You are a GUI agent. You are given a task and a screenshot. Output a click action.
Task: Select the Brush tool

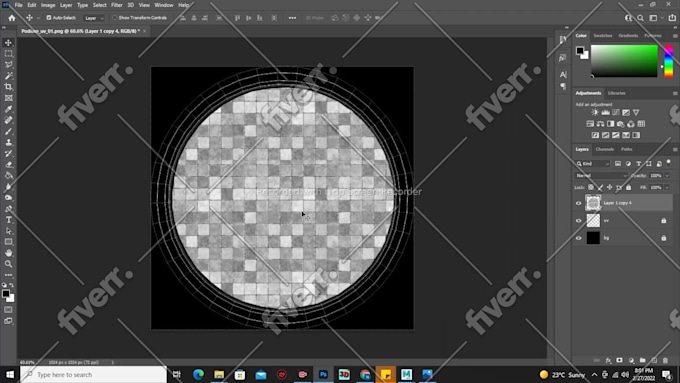click(8, 131)
